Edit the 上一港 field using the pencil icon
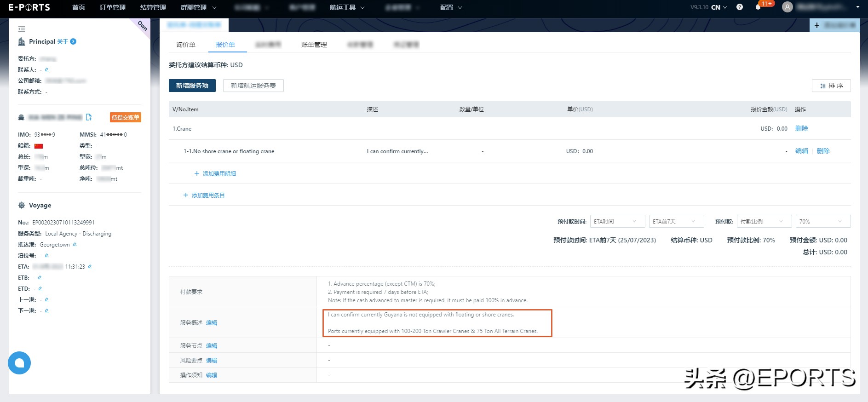 pos(46,300)
